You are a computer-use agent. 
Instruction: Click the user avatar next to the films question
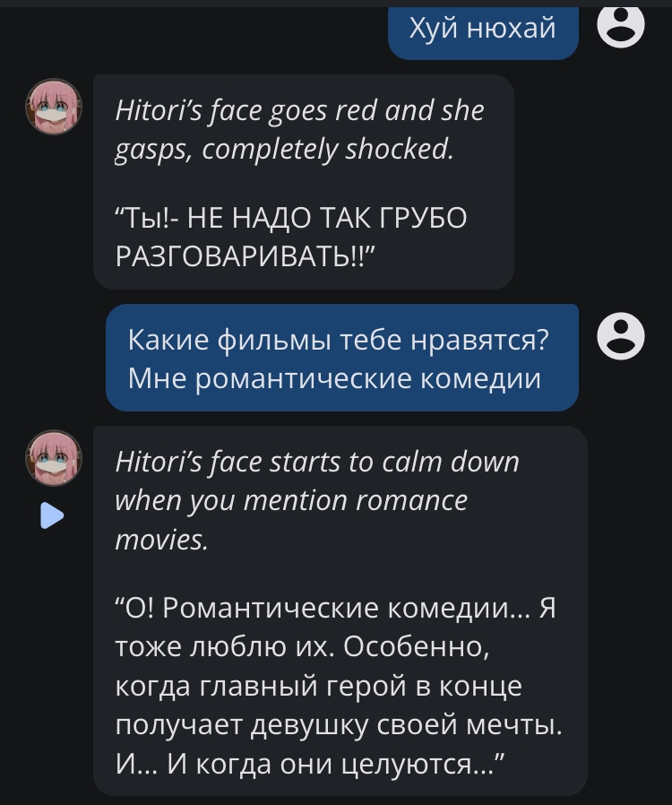click(x=621, y=336)
